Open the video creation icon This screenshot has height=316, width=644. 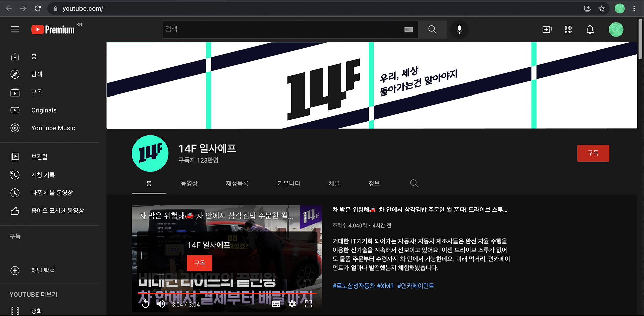[547, 29]
